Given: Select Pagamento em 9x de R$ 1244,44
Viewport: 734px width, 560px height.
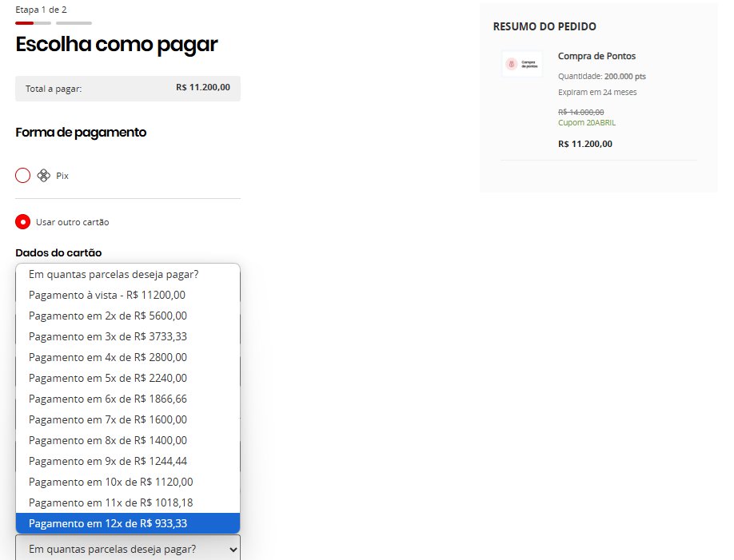Looking at the screenshot, I should (x=128, y=461).
